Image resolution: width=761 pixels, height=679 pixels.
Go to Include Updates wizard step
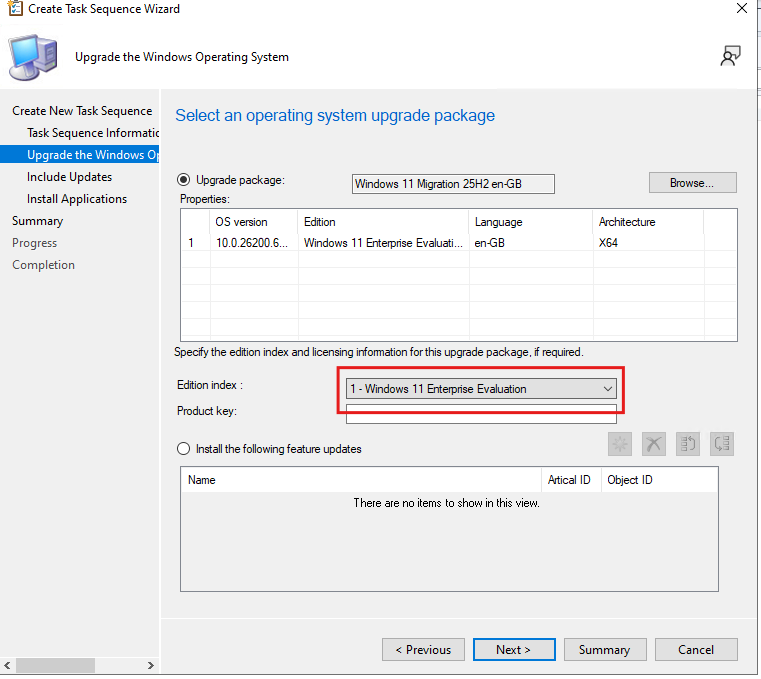(x=69, y=177)
